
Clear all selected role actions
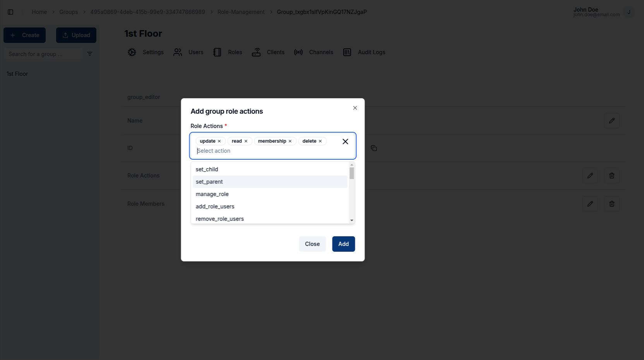click(345, 142)
